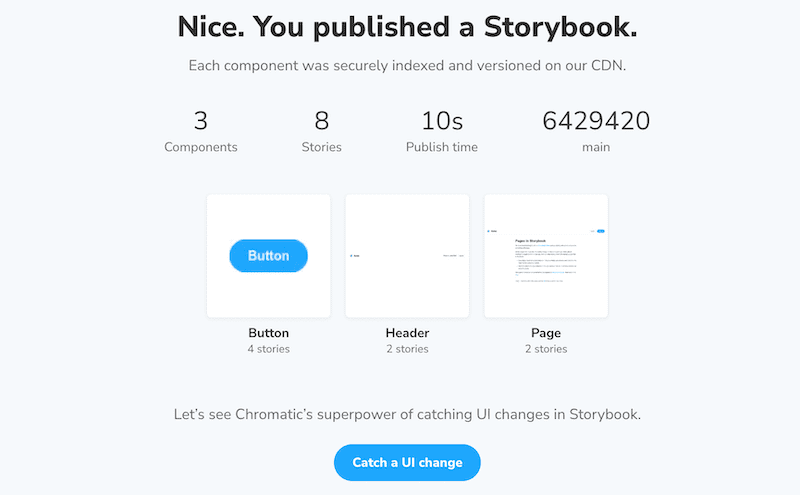800x495 pixels.
Task: Click "4 stories" under Button
Action: pos(268,349)
